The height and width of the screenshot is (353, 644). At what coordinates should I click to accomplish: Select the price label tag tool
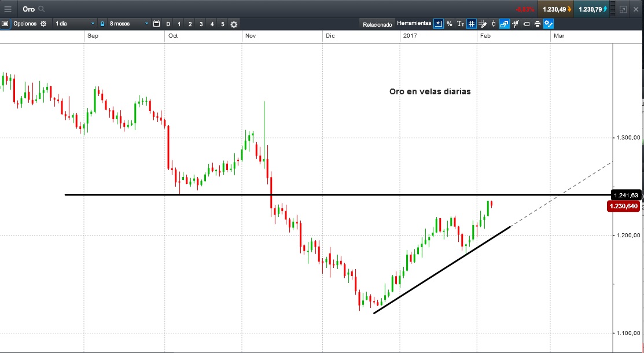[x=527, y=24]
